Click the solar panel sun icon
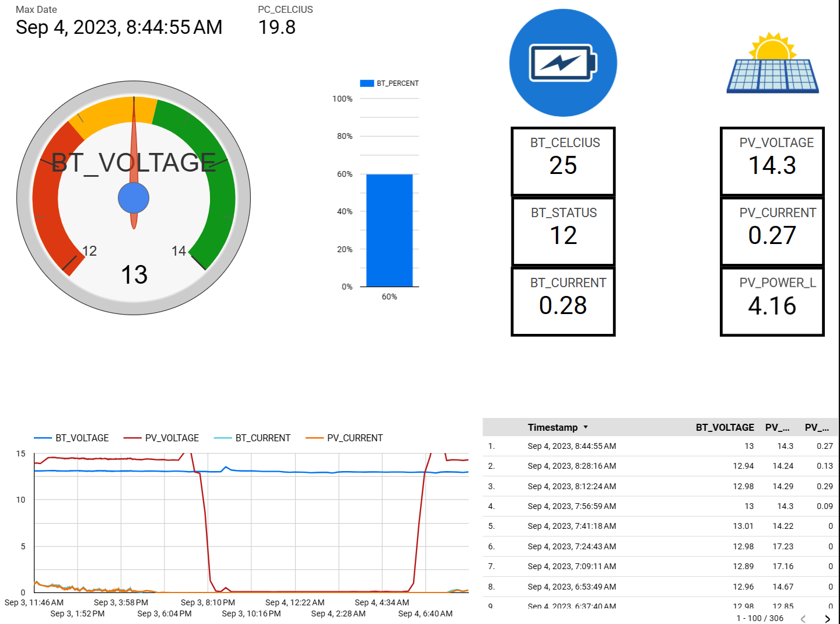The height and width of the screenshot is (624, 840). pos(773,62)
